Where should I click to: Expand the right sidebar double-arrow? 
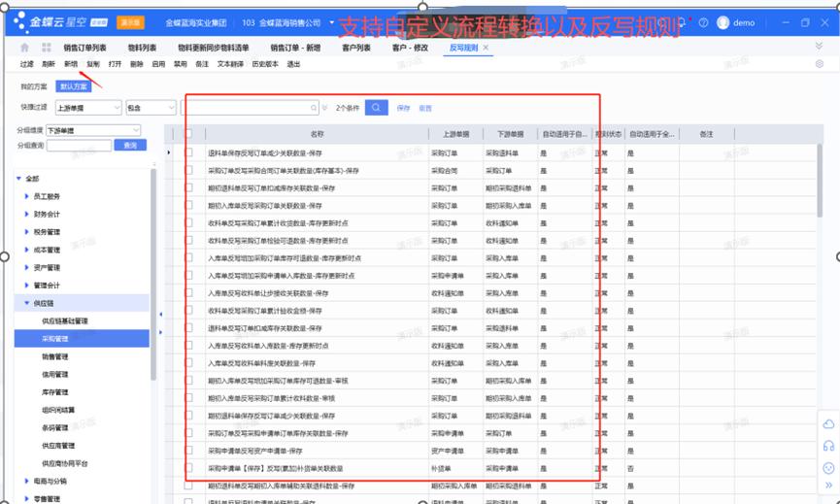coord(829,486)
